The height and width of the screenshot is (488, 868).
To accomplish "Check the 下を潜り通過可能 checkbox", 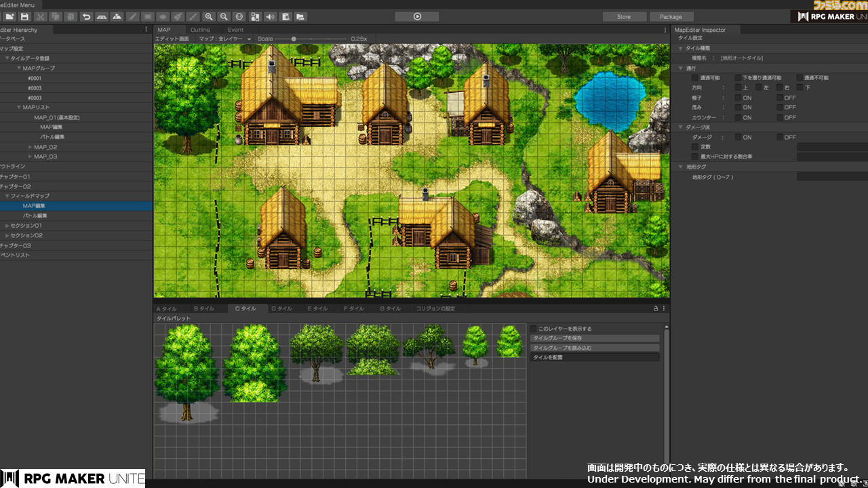I will [738, 78].
